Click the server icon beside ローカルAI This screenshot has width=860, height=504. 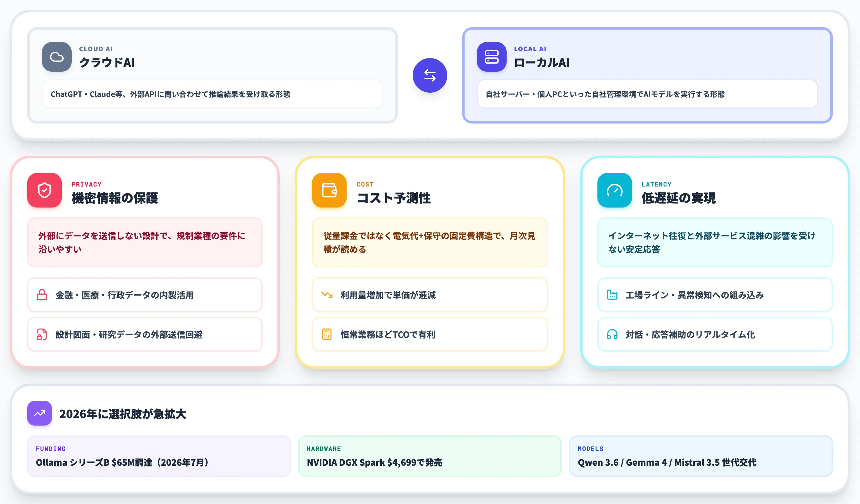(491, 57)
